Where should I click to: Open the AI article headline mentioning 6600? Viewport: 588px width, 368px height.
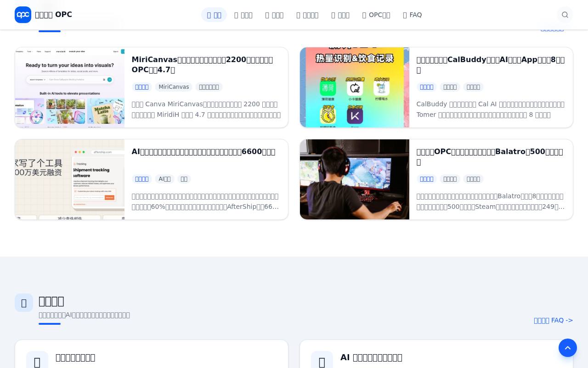(x=204, y=152)
